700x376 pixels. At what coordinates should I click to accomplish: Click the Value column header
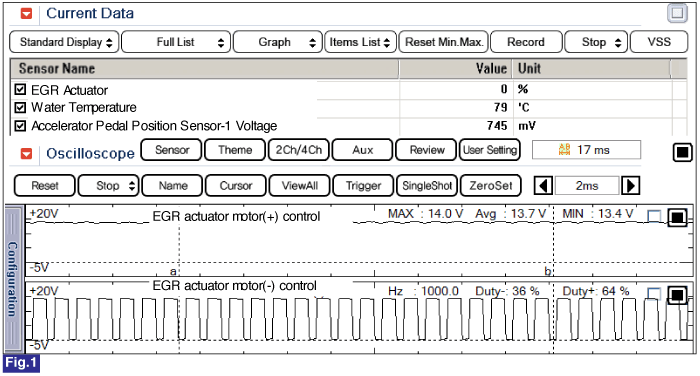point(455,69)
